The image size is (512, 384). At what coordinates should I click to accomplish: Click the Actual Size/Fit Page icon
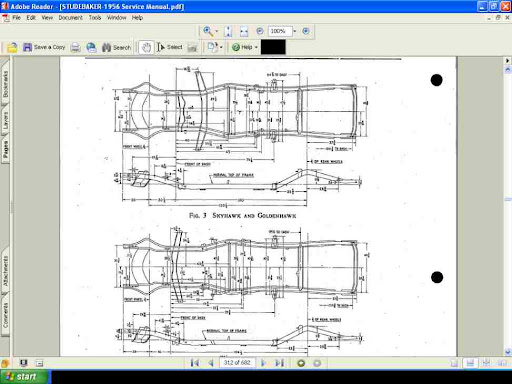pos(228,31)
